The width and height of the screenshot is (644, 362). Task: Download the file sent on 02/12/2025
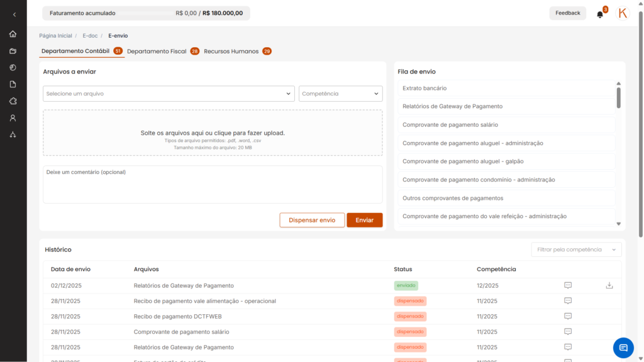(x=609, y=285)
